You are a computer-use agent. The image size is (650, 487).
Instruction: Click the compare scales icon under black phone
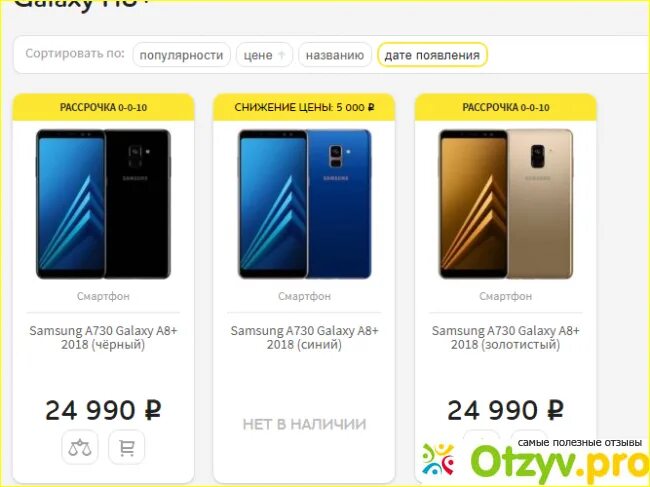80,448
